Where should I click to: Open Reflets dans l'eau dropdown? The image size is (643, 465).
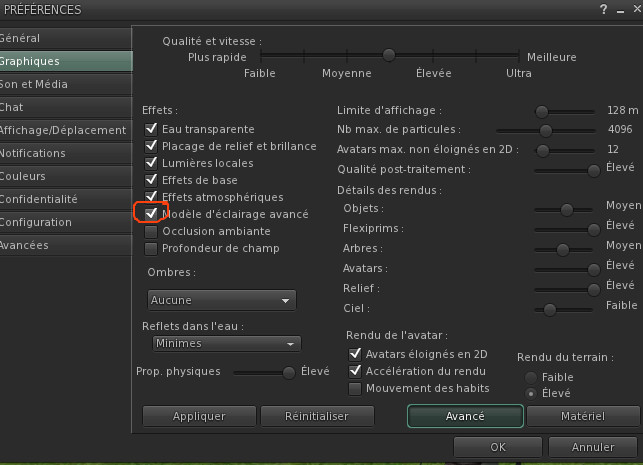tap(227, 344)
